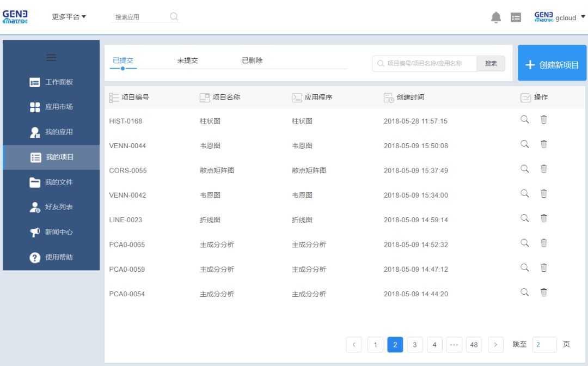The height and width of the screenshot is (366, 588).
Task: Click the 创建新项目 button
Action: coord(552,65)
